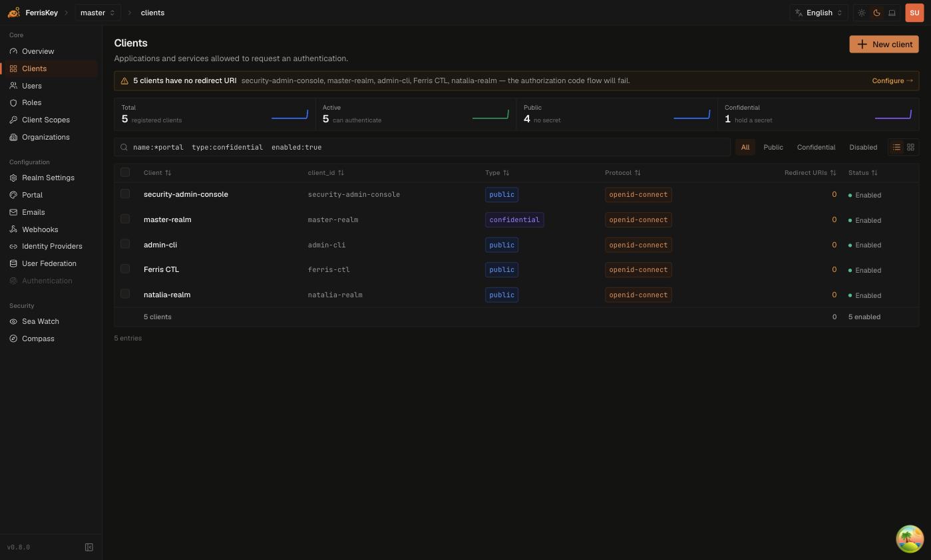
Task: Click the search magnifier icon
Action: pyautogui.click(x=124, y=147)
